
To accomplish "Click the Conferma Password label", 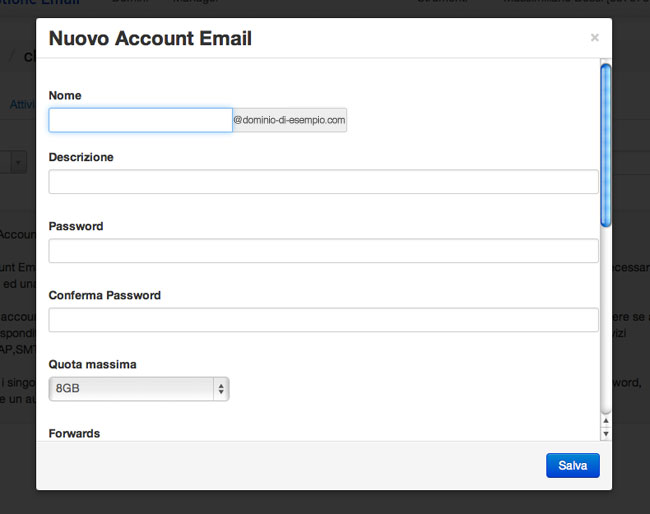I will pos(105,296).
